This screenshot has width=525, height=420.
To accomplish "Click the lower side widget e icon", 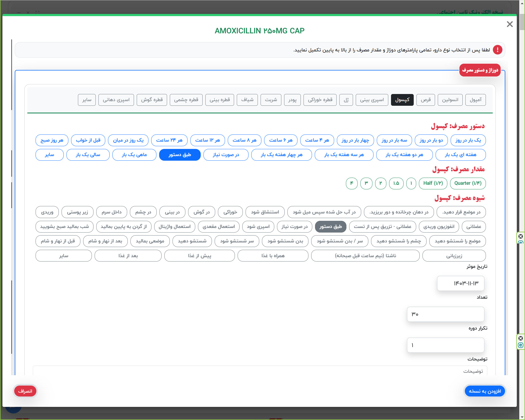I will pyautogui.click(x=521, y=345).
